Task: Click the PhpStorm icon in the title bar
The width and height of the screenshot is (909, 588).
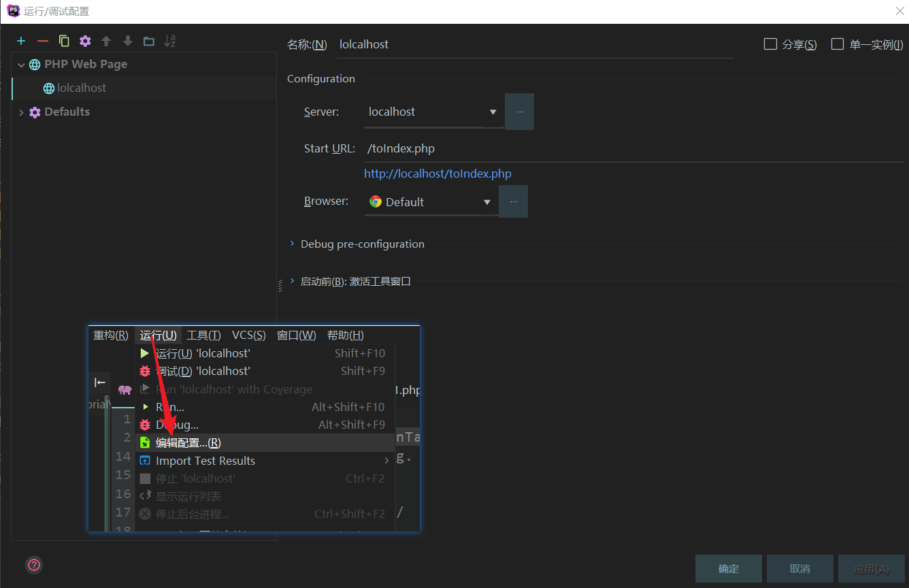Action: coord(13,11)
